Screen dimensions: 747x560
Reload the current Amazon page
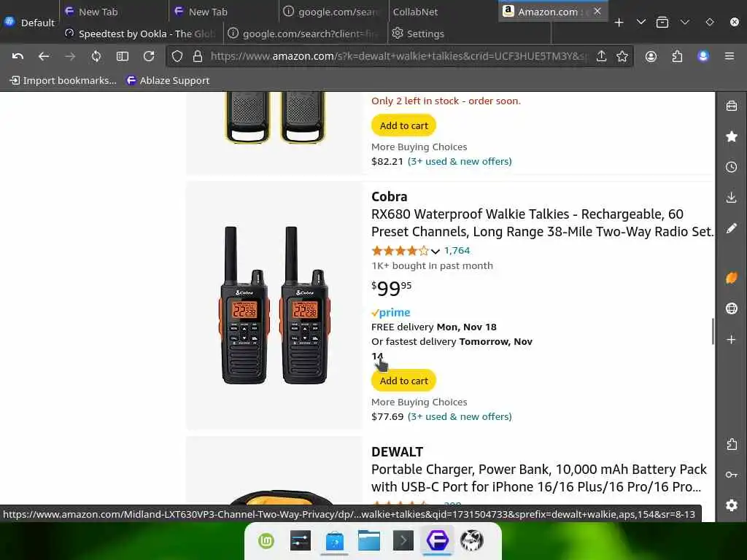point(149,56)
